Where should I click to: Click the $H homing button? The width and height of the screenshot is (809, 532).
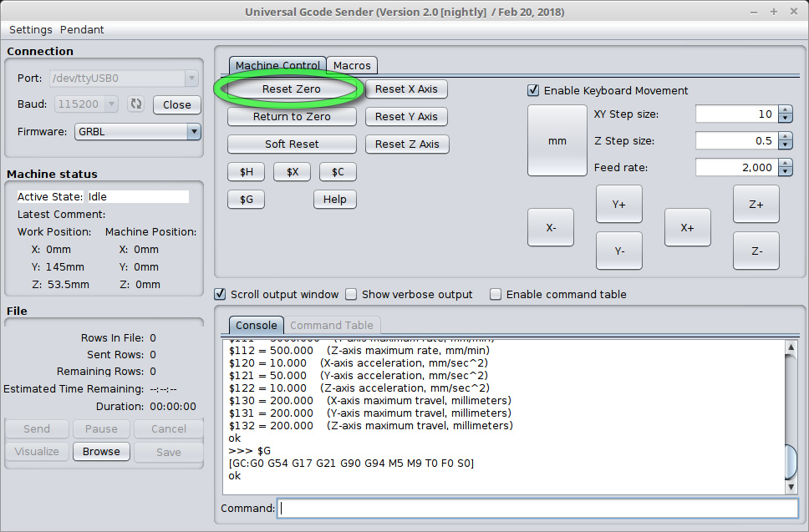pos(247,172)
